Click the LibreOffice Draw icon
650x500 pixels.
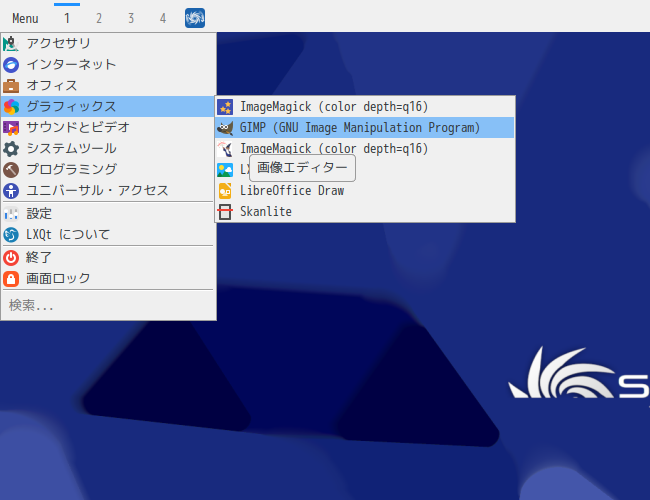pos(225,191)
